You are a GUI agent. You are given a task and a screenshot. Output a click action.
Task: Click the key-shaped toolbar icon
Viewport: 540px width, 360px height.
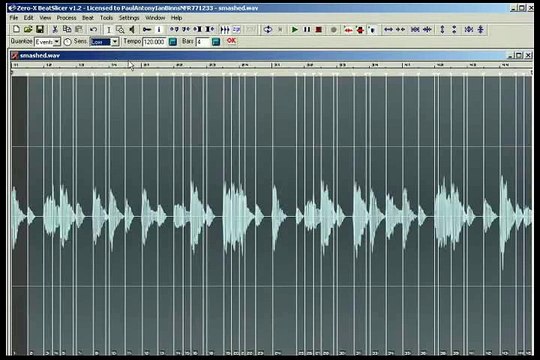pos(147,30)
